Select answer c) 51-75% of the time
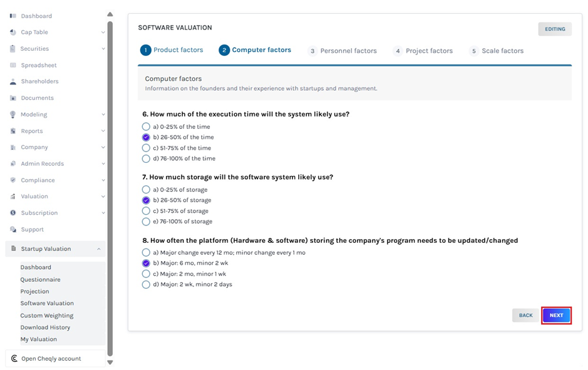 tap(146, 148)
